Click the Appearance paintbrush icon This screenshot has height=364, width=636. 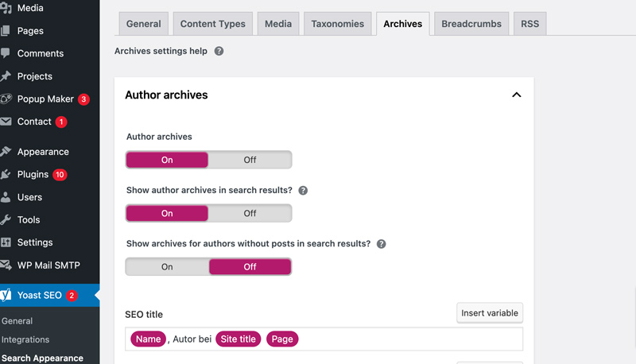coord(6,151)
